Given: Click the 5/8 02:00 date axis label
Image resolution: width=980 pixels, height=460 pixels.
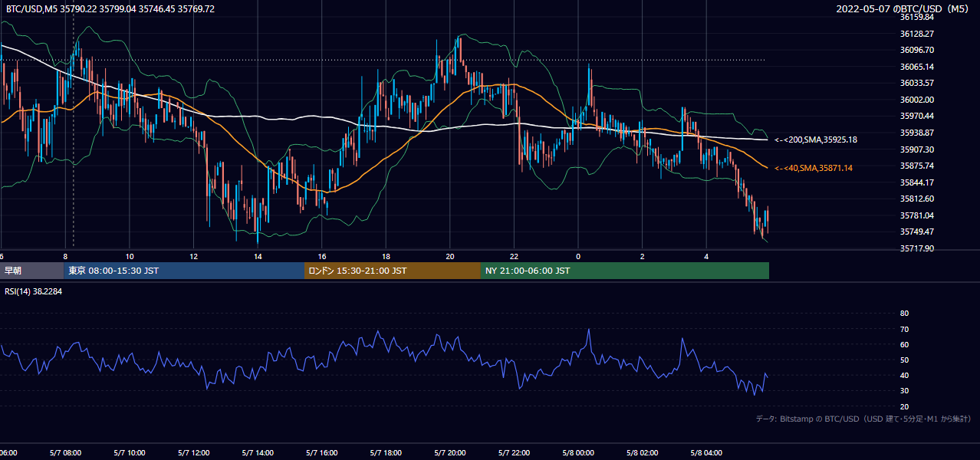Looking at the screenshot, I should pos(642,453).
